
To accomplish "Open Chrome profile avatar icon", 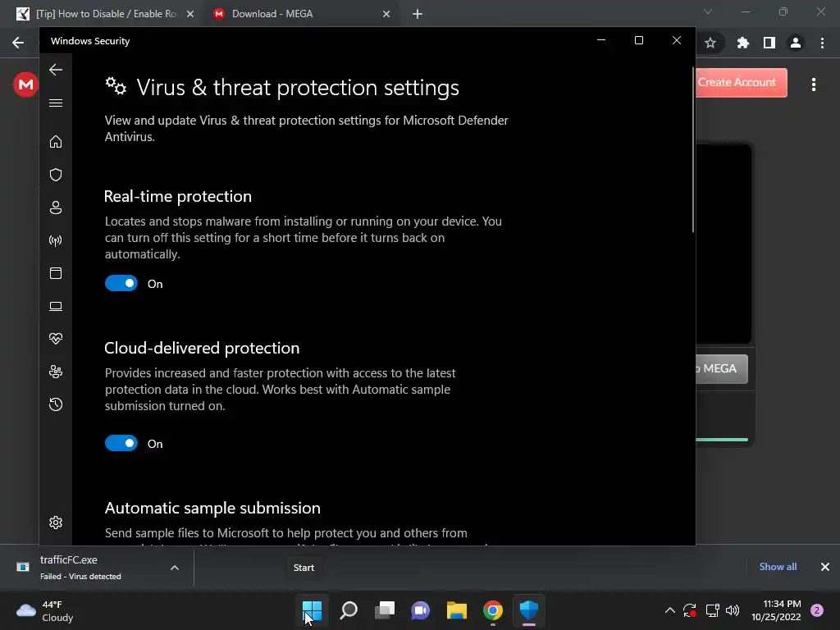I will tap(796, 43).
